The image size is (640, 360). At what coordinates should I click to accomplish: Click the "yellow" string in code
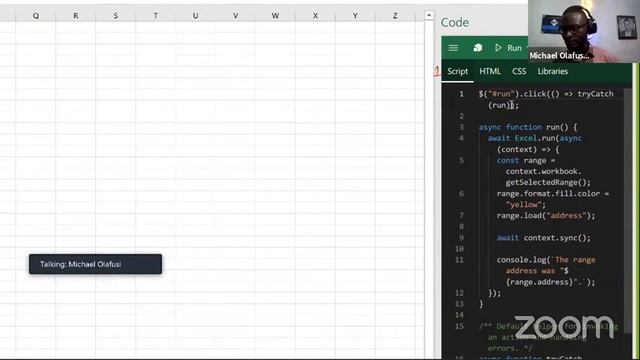pyautogui.click(x=523, y=204)
